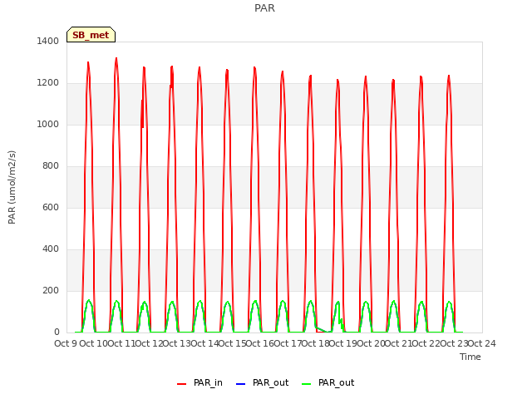Viewport: 532px width, 399px height.
Task: Click the SB_met annotation label
Action: pos(91,35)
